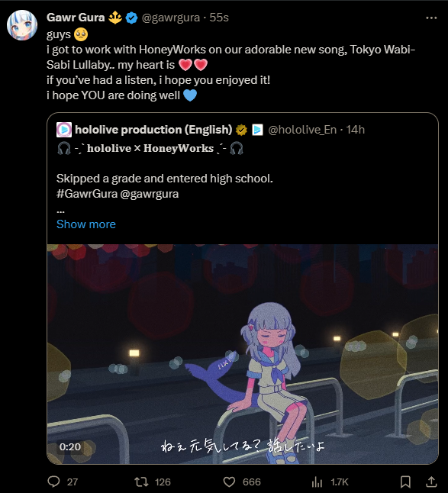Screen dimensions: 448x493
Task: Click the hololive affiliate square badge
Action: pos(257,130)
